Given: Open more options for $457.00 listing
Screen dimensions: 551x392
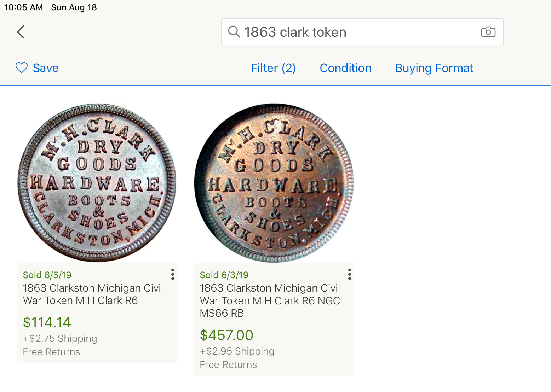Looking at the screenshot, I should (x=349, y=274).
